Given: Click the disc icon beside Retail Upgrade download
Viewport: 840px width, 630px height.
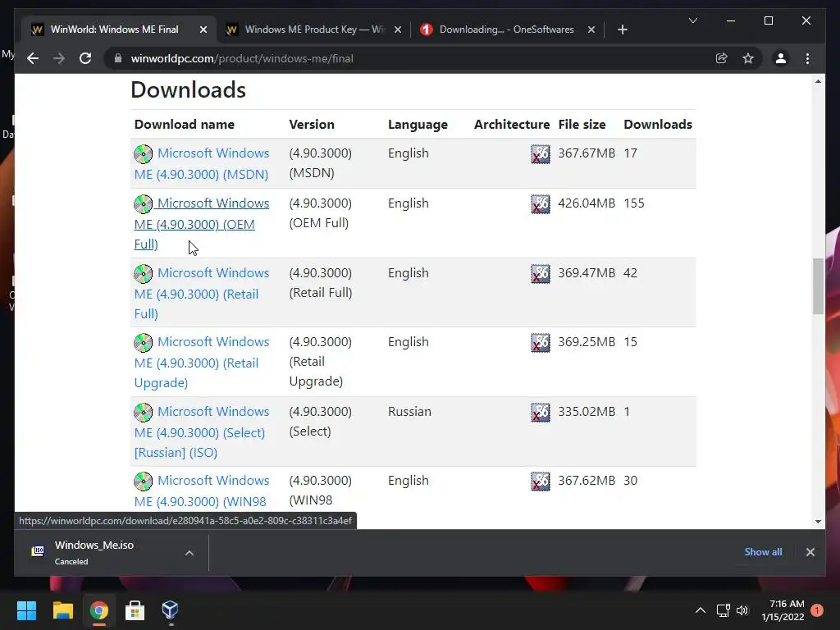Looking at the screenshot, I should tap(143, 342).
